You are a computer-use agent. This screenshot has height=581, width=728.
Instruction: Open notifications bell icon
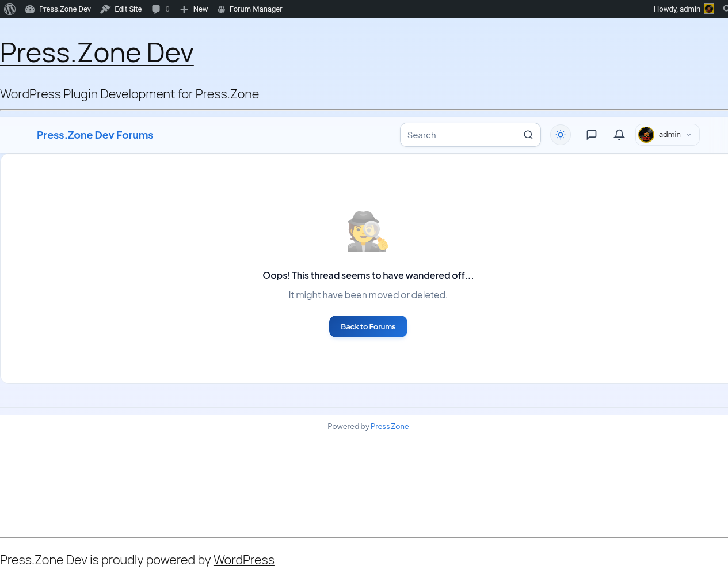click(x=619, y=135)
